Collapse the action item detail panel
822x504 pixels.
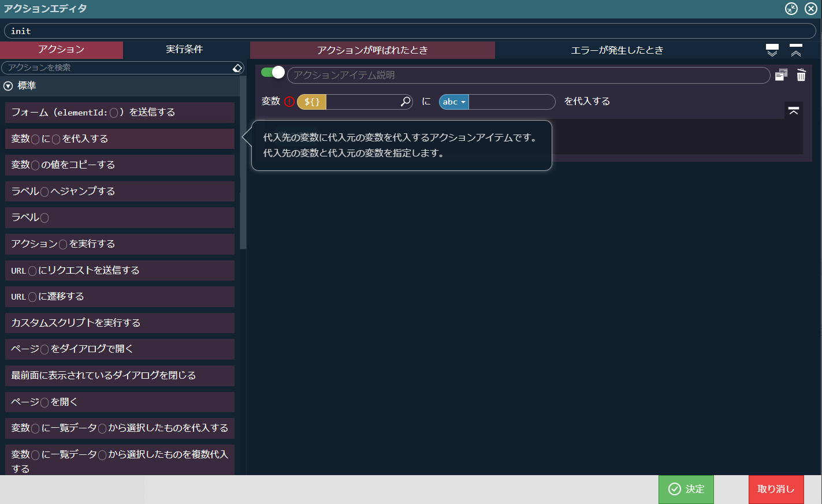(x=794, y=110)
